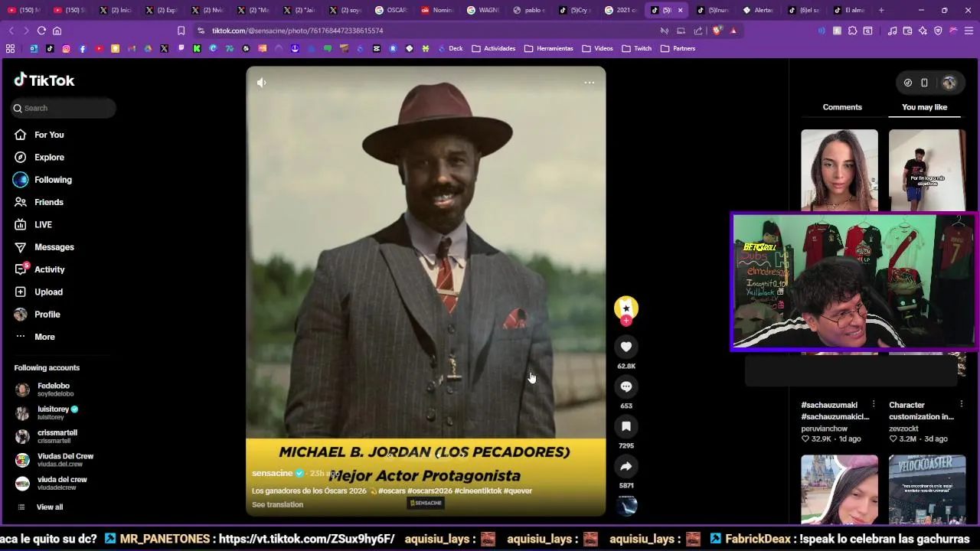Viewport: 980px width, 551px height.
Task: Open Messages in the sidebar
Action: pos(54,247)
